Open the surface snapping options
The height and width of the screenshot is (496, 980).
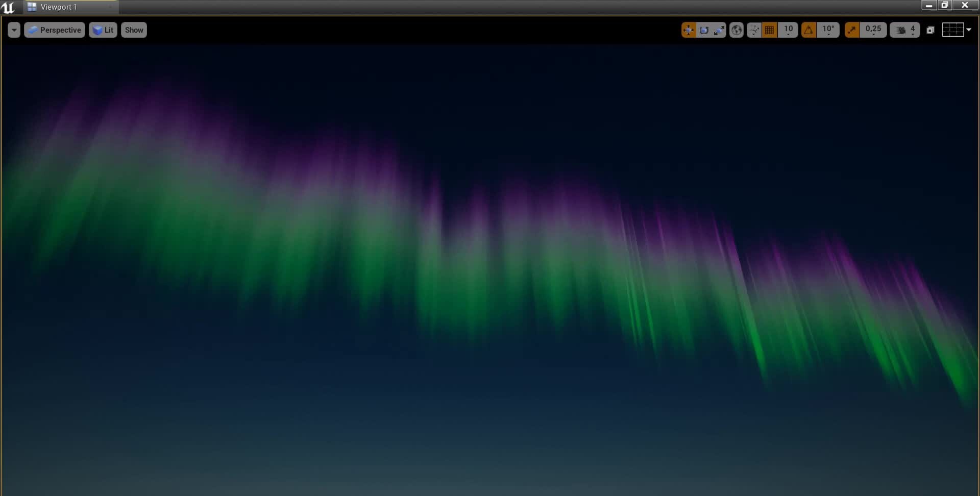tap(754, 30)
